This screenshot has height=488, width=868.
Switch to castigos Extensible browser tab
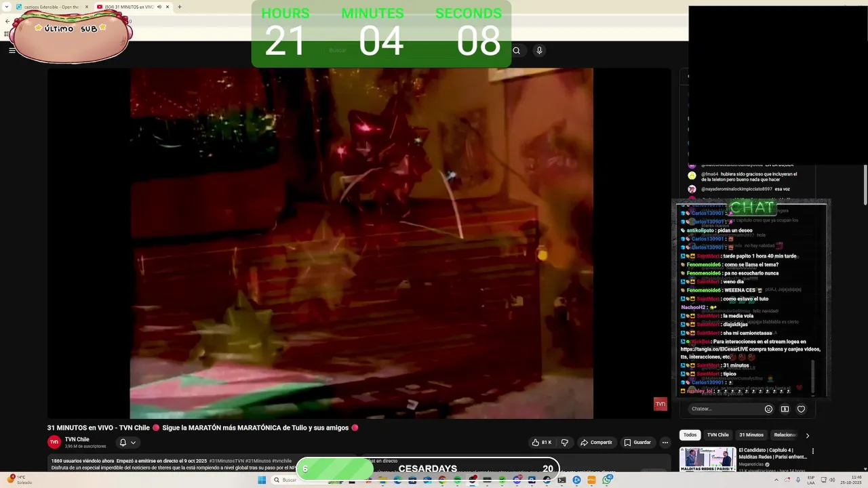coord(51,7)
